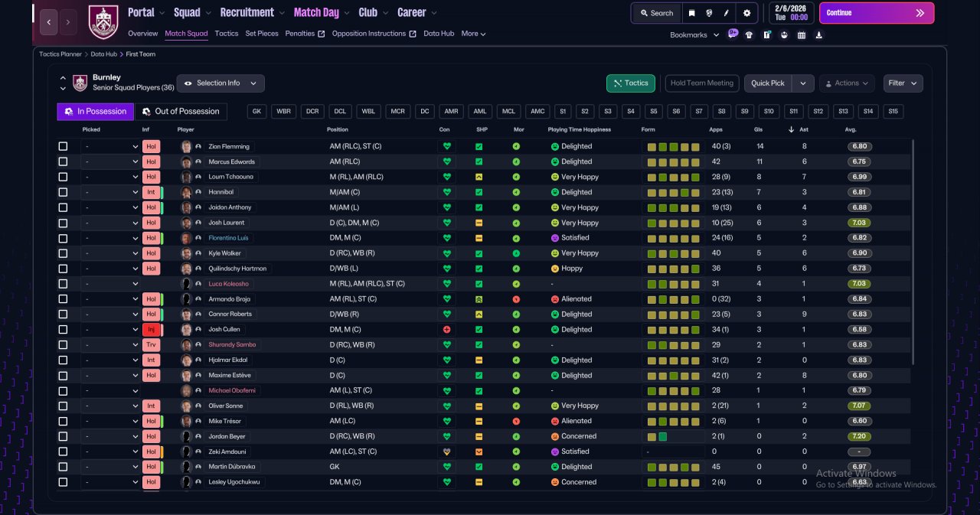Screen dimensions: 980x515
Task: Check the box for Martin Dúbravka
Action: [63, 467]
